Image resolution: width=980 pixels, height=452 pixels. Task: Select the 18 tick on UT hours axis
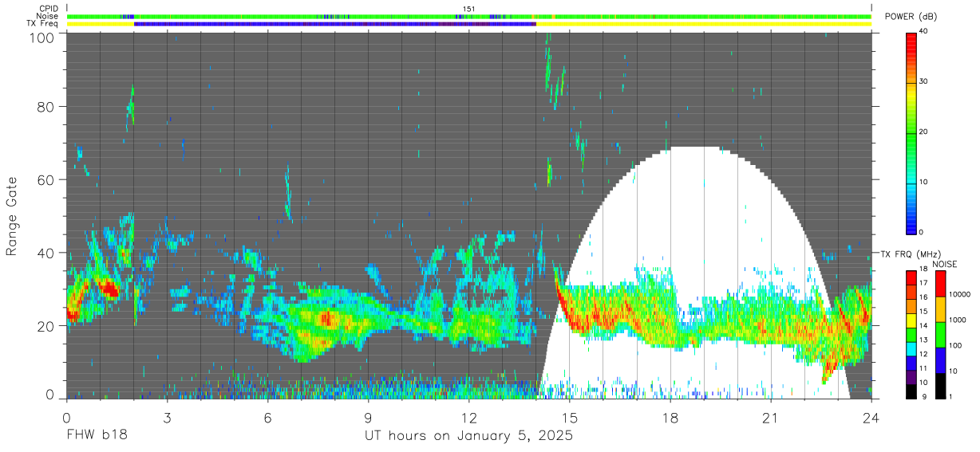point(670,417)
